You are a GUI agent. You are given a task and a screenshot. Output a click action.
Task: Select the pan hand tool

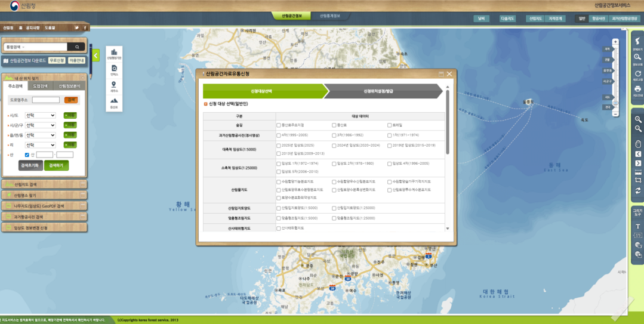tap(637, 144)
